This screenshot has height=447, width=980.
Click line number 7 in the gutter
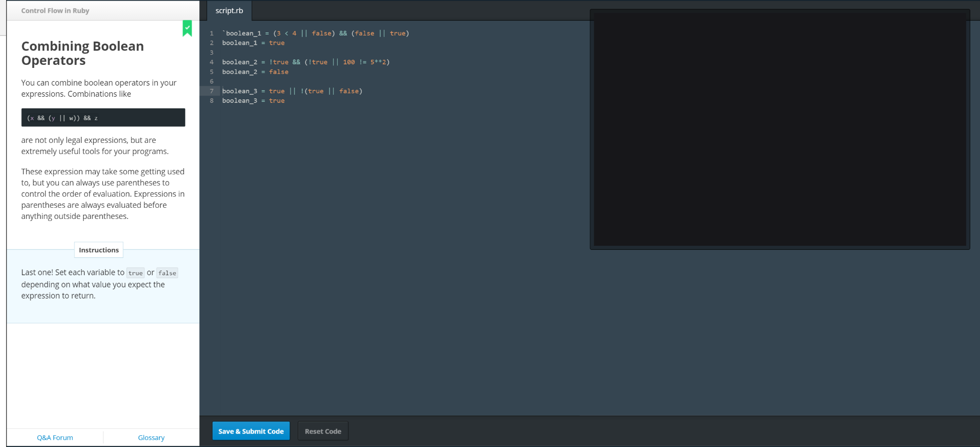[211, 91]
